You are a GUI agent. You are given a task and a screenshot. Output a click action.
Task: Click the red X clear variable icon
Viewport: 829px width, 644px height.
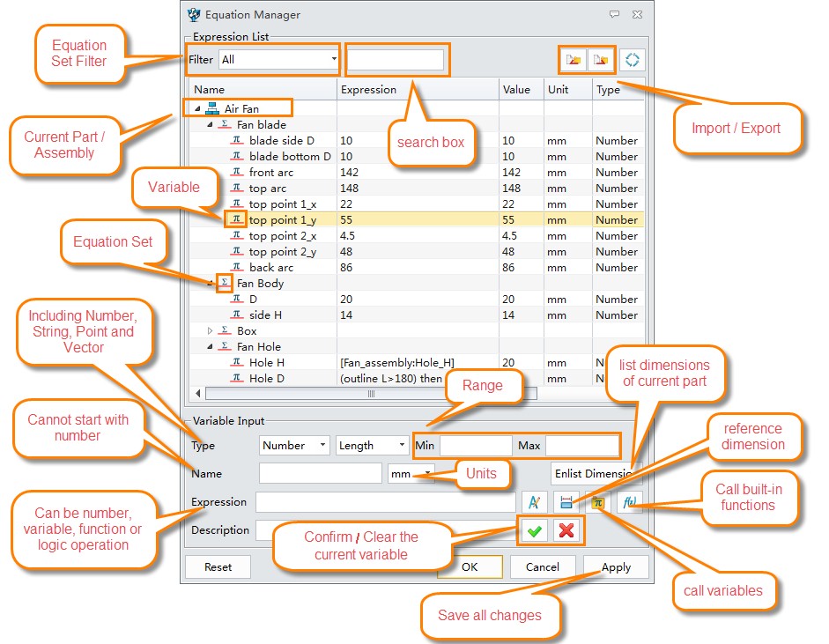tap(566, 530)
